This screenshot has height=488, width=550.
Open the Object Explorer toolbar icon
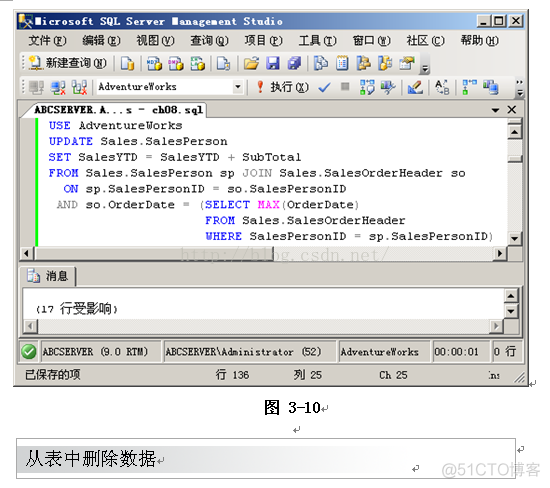click(363, 63)
